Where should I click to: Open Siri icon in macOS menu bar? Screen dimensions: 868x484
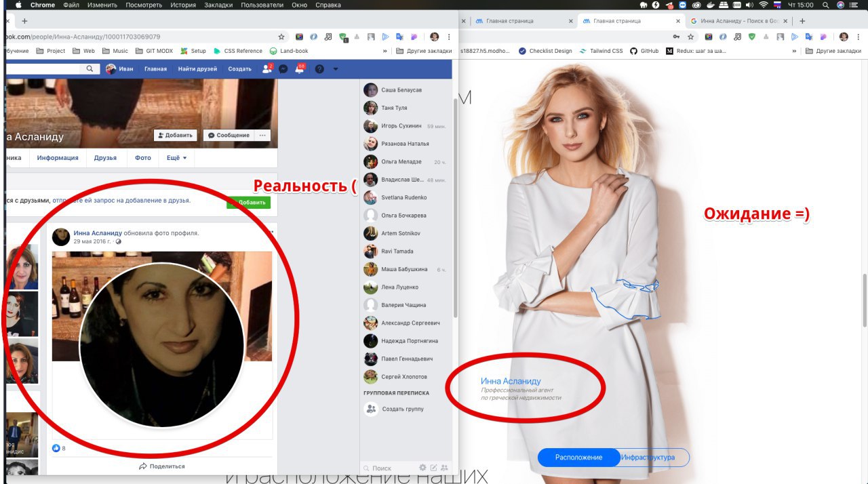point(841,5)
